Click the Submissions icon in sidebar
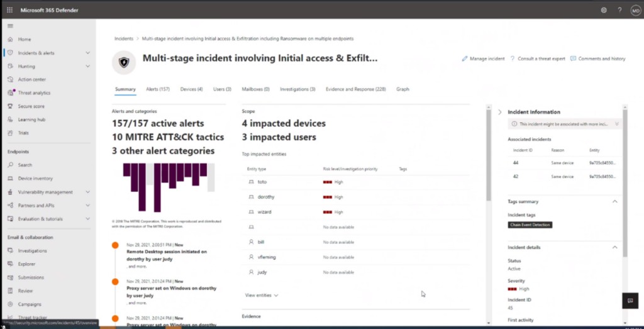This screenshot has width=644, height=329. [10, 277]
